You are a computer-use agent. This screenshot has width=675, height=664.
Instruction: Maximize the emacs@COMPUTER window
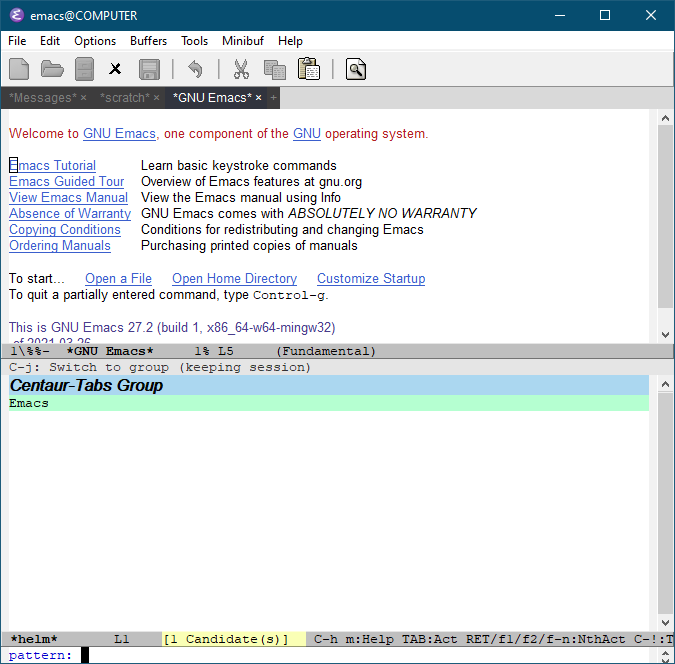point(605,15)
